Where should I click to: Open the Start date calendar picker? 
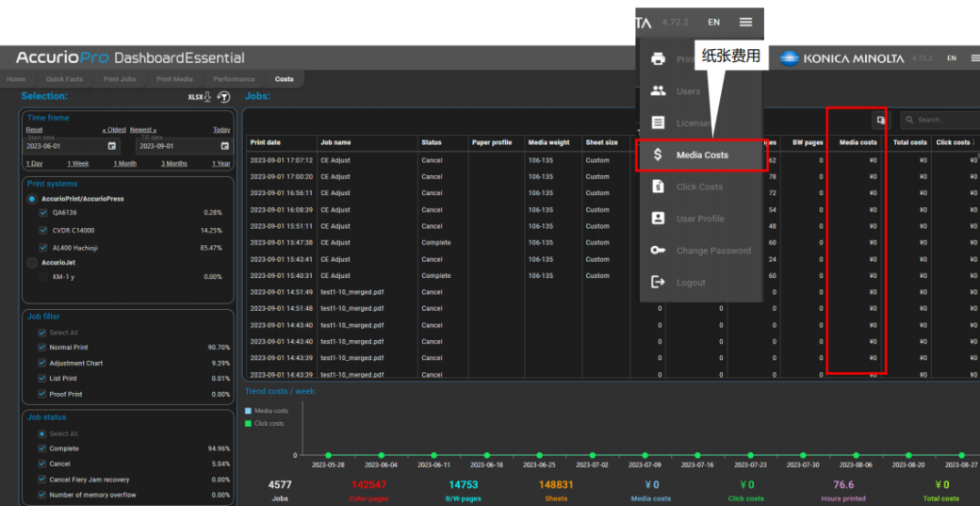coord(112,146)
